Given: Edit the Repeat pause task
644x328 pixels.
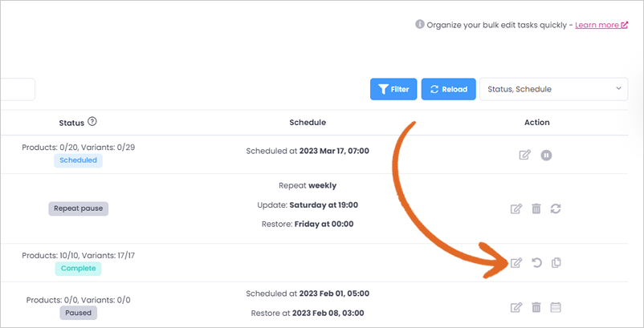Looking at the screenshot, I should (x=516, y=209).
